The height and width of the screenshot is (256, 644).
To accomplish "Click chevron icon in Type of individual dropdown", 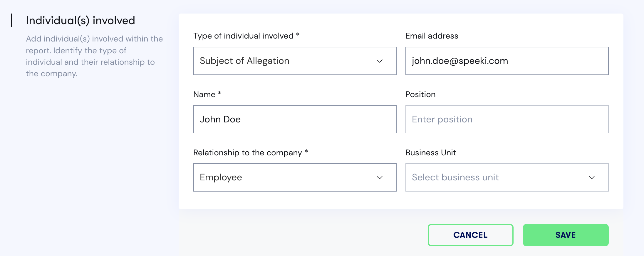I will click(x=379, y=61).
